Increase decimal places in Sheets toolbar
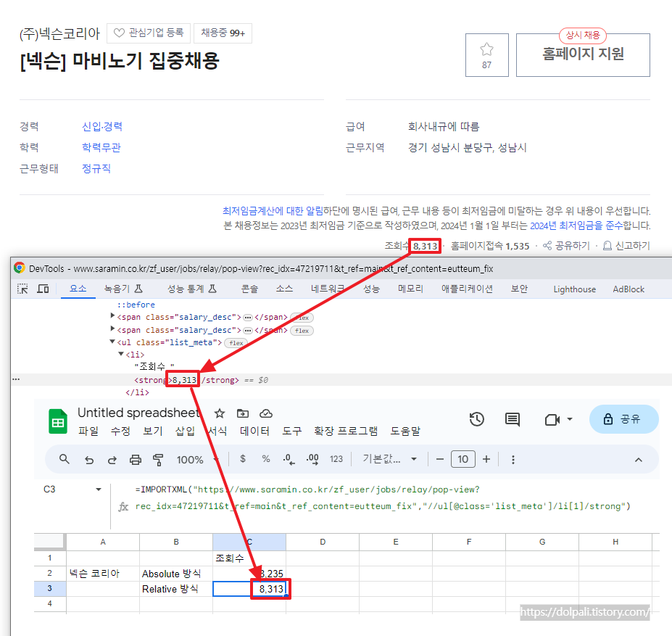 (313, 459)
